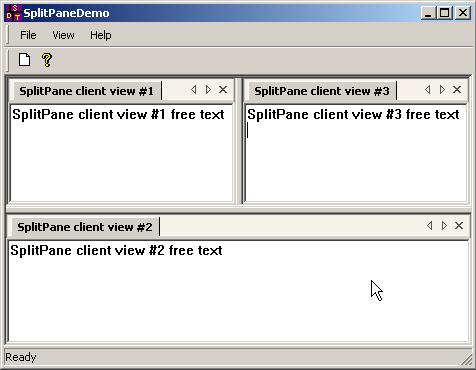The width and height of the screenshot is (476, 370).
Task: Click the toolbar gripper handle
Action: [7, 60]
